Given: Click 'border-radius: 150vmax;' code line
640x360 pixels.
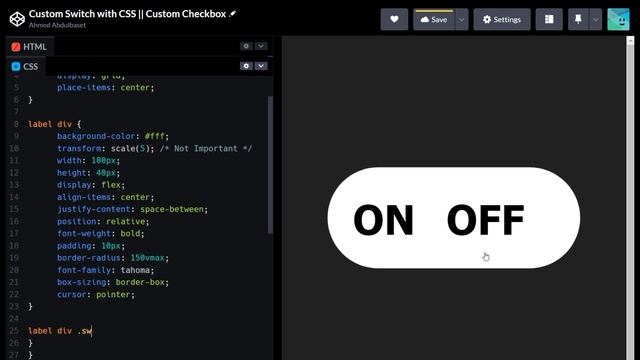Looking at the screenshot, I should tap(113, 258).
